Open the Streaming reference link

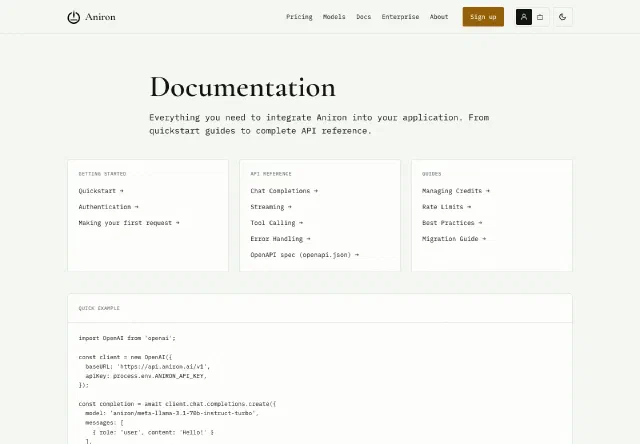(271, 206)
